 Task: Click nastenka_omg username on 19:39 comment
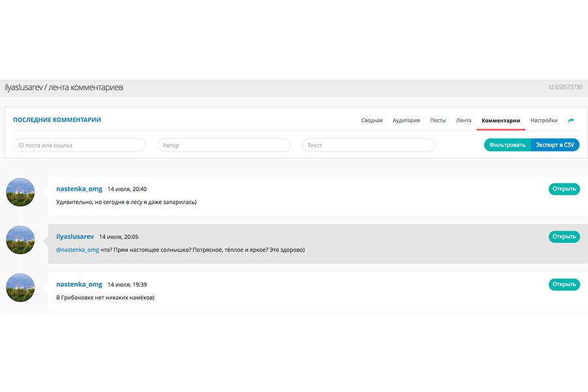pos(79,284)
